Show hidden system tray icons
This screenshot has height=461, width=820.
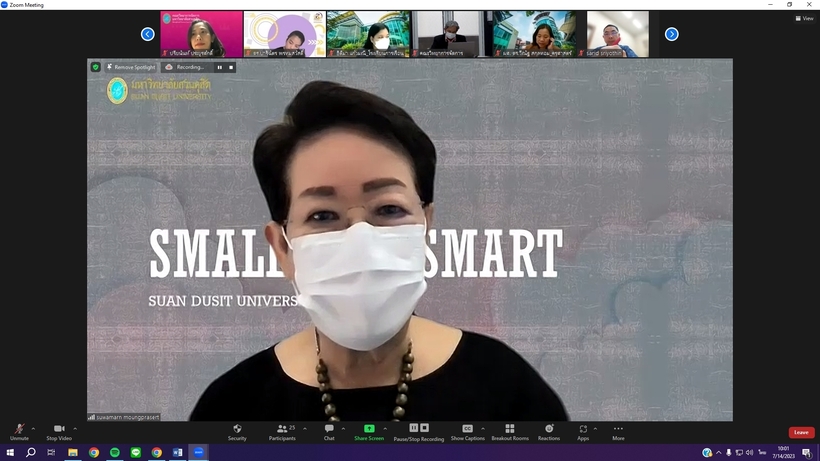coord(719,453)
